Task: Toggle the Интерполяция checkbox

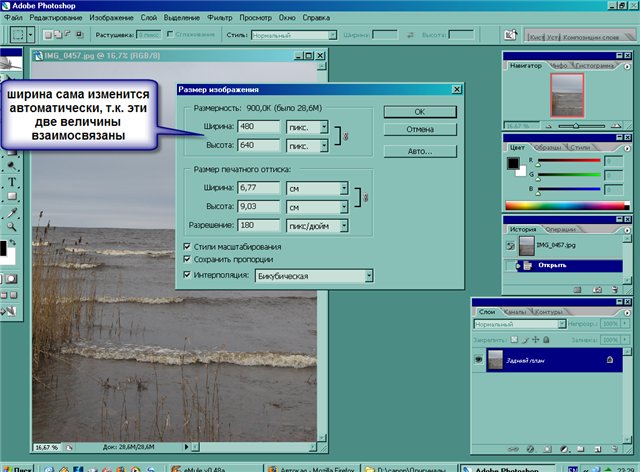Action: 187,275
